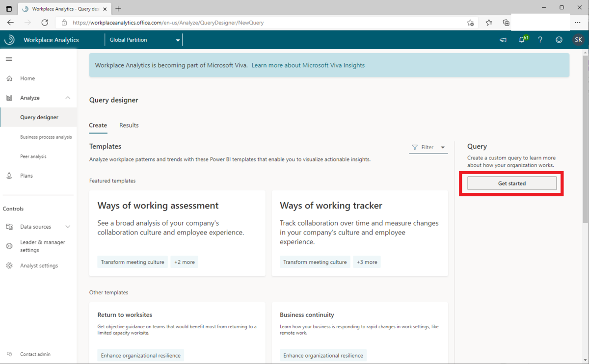Open notifications bell with 61 badge
The width and height of the screenshot is (589, 364).
click(x=523, y=40)
